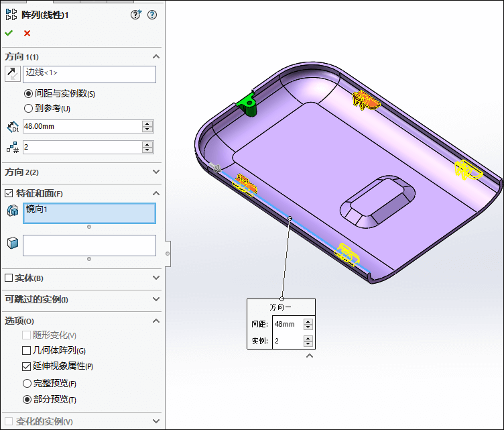Click the instance count icon
This screenshot has width=504, height=430.
click(13, 148)
